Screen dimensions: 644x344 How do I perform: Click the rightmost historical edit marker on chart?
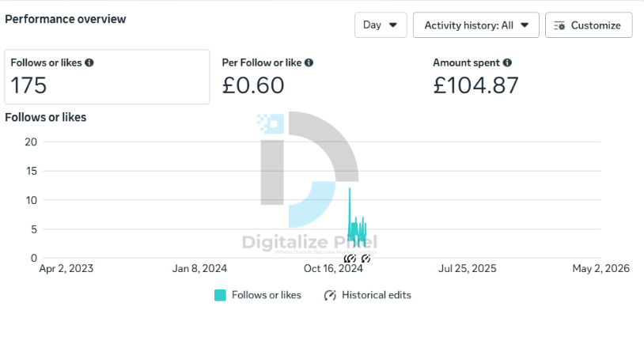[366, 259]
